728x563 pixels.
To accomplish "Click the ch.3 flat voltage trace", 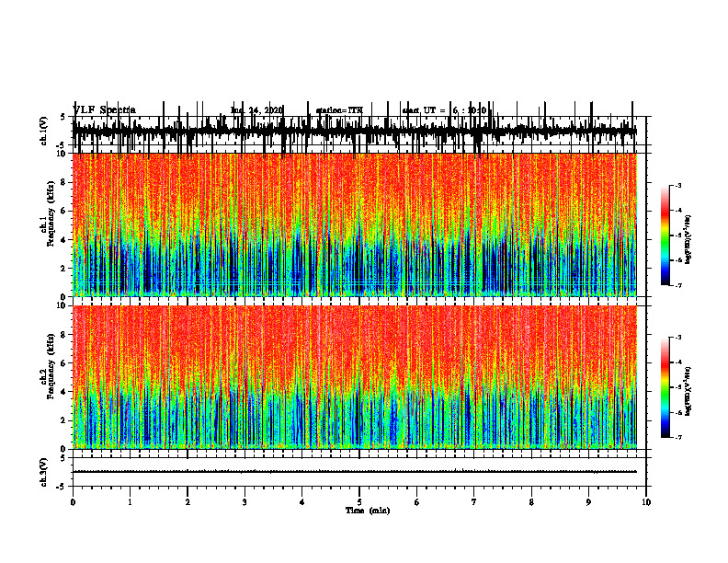I will (x=355, y=472).
